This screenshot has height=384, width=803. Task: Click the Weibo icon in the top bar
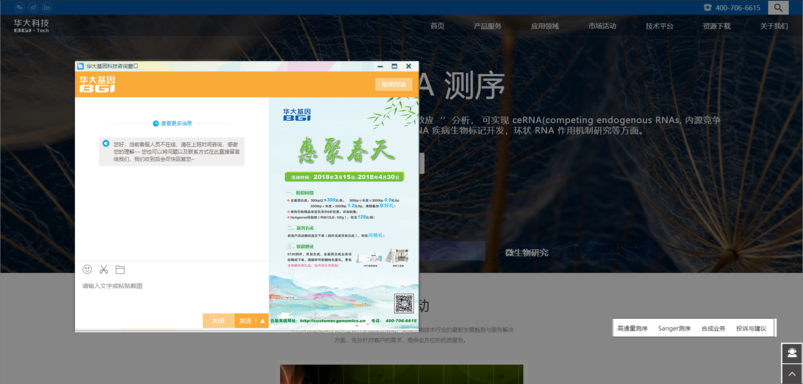click(x=33, y=7)
